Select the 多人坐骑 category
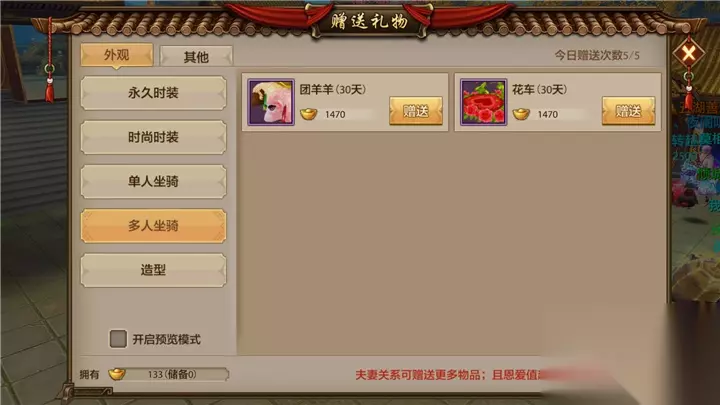 [153, 225]
